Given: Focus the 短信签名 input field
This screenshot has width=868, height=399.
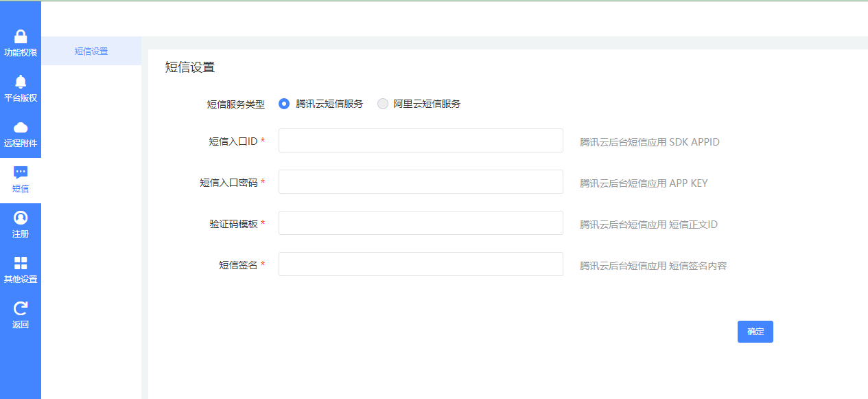Looking at the screenshot, I should click(x=421, y=264).
